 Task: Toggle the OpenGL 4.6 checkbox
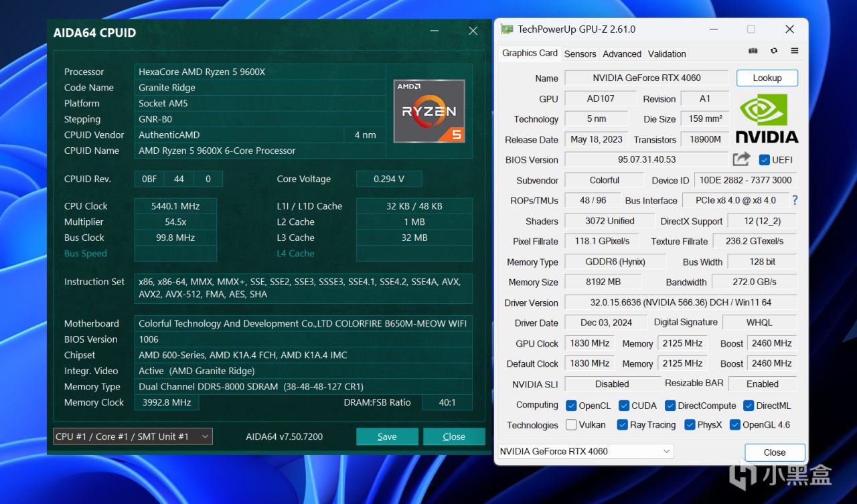[734, 424]
